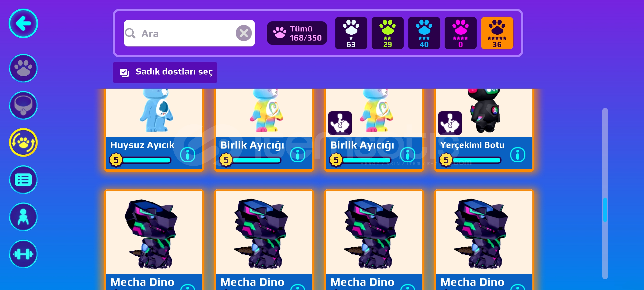The width and height of the screenshot is (644, 290).
Task: Filter by one-star pets tab (63)
Action: tap(351, 33)
